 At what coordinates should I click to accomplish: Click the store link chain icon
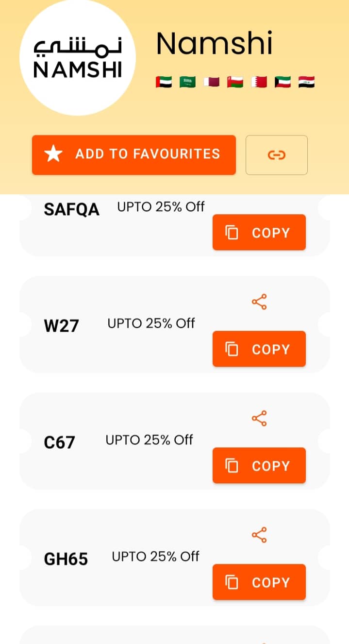click(x=276, y=155)
